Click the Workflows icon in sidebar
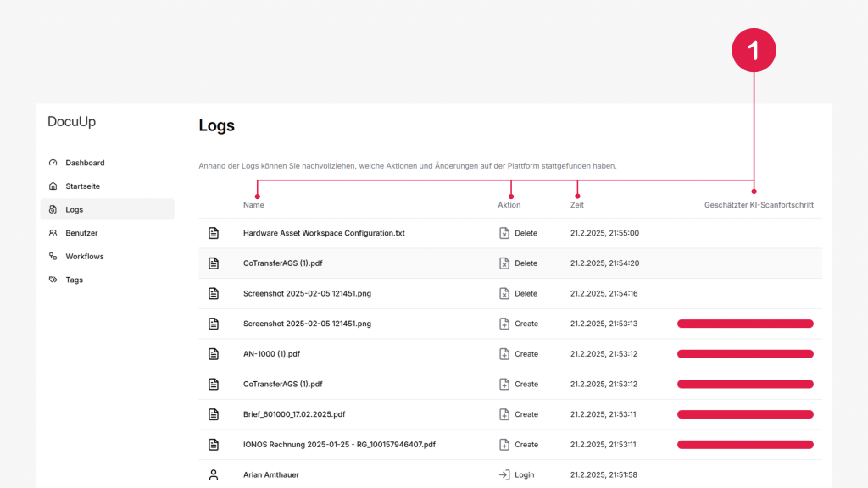 [x=53, y=257]
